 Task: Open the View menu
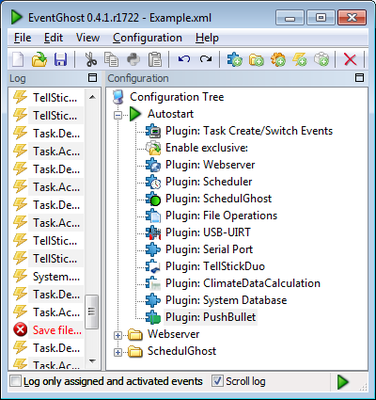coord(88,38)
